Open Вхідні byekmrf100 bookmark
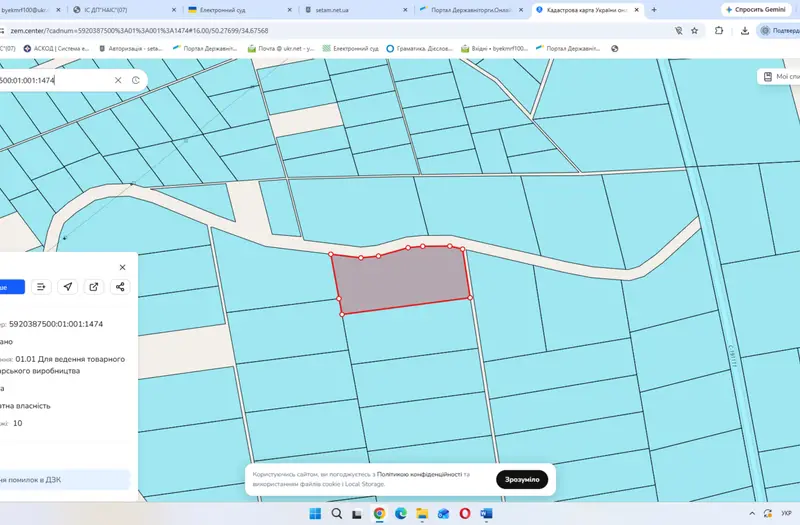 (x=494, y=48)
